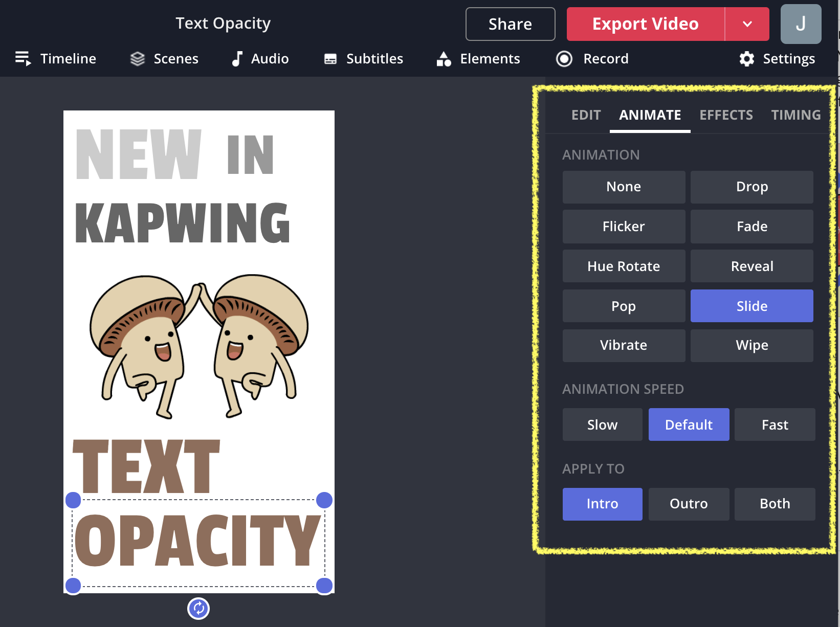
Task: Click the Scenes layers icon
Action: coord(138,59)
